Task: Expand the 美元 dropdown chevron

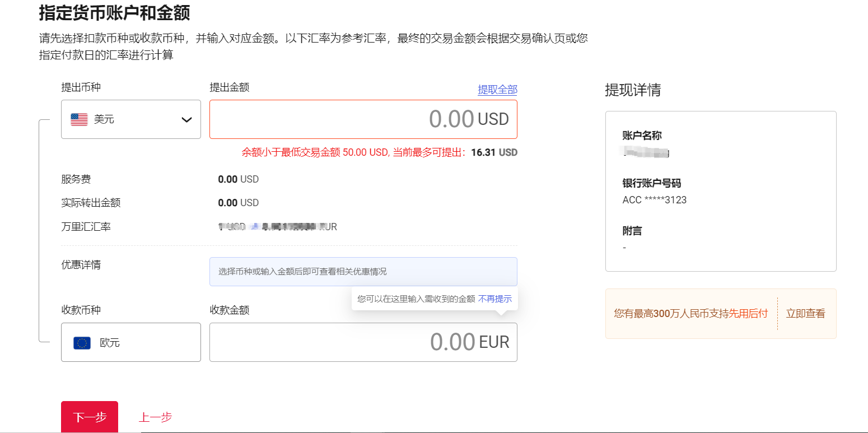Action: (x=187, y=119)
